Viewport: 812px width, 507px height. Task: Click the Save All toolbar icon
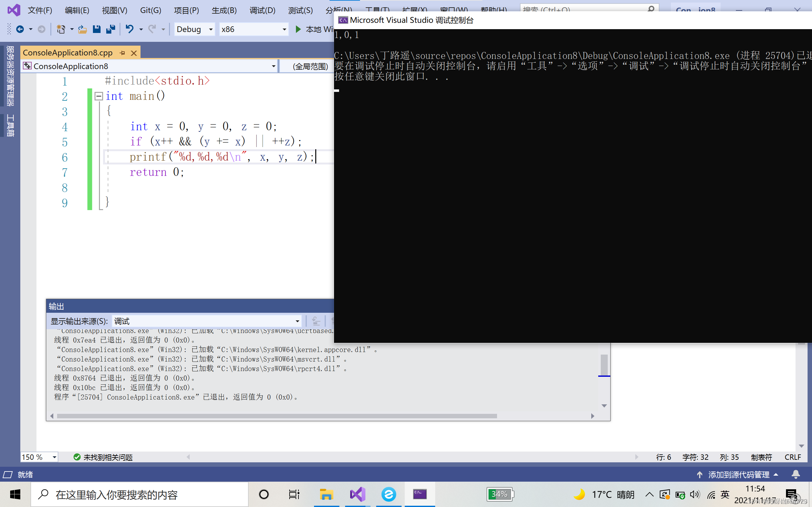click(x=111, y=29)
